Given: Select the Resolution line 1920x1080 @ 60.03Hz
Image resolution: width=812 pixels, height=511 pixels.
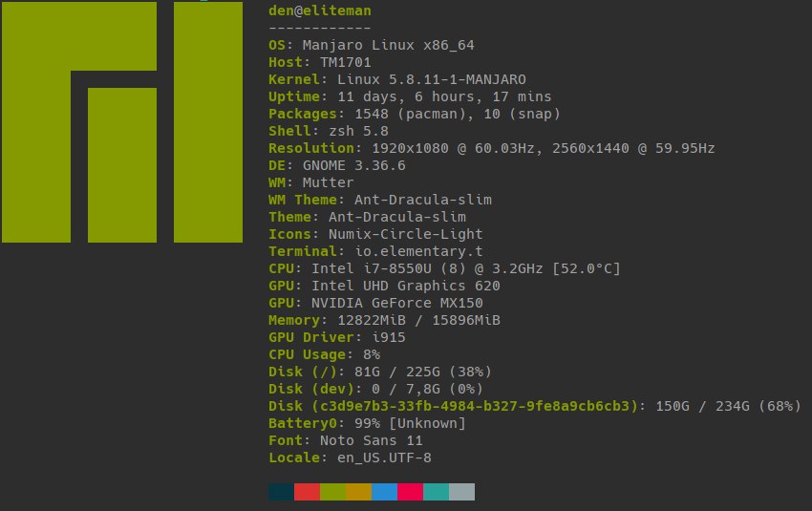Looking at the screenshot, I should tap(491, 148).
